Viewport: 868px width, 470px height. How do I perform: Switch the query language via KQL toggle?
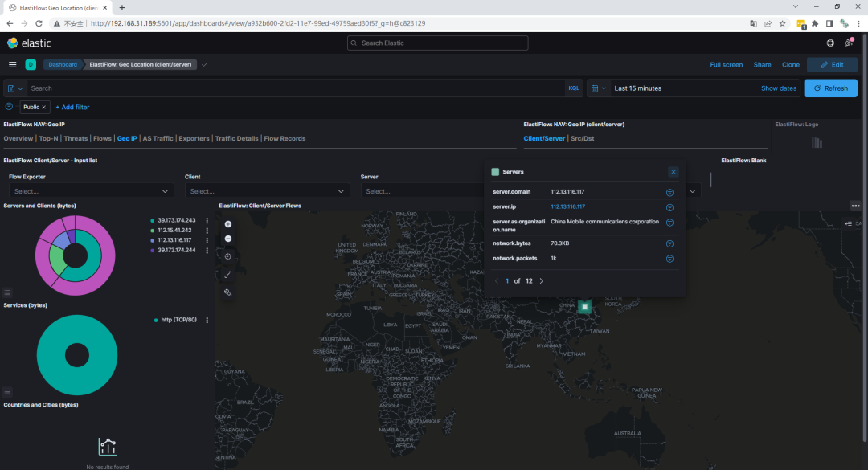(574, 88)
